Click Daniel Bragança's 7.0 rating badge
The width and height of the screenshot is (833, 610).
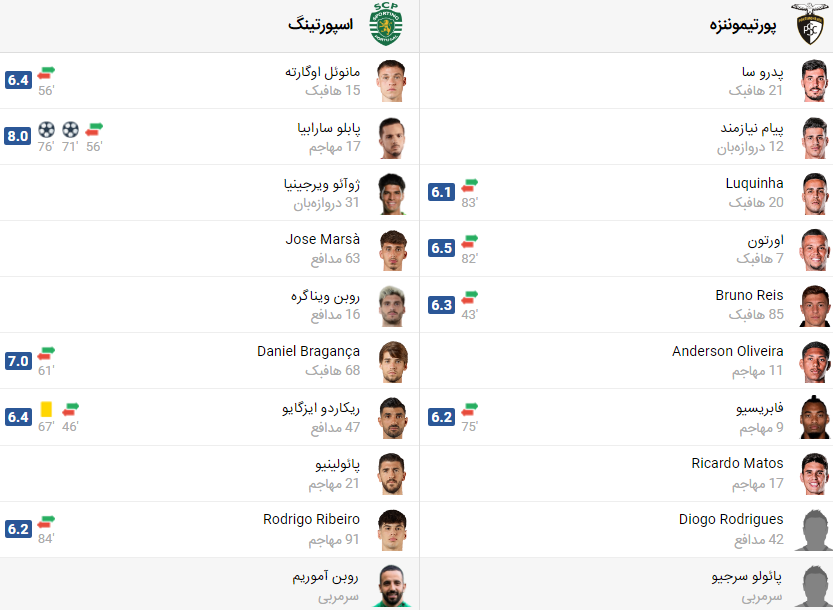[18, 360]
